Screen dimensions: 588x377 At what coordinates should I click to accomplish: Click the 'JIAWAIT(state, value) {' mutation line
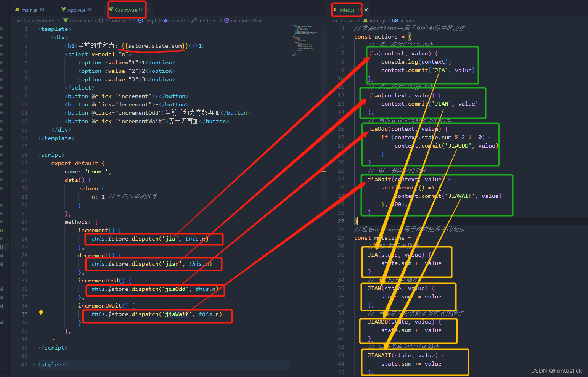(406, 355)
